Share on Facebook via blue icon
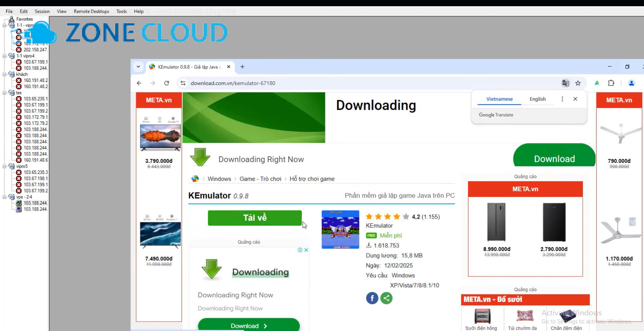 (x=372, y=298)
